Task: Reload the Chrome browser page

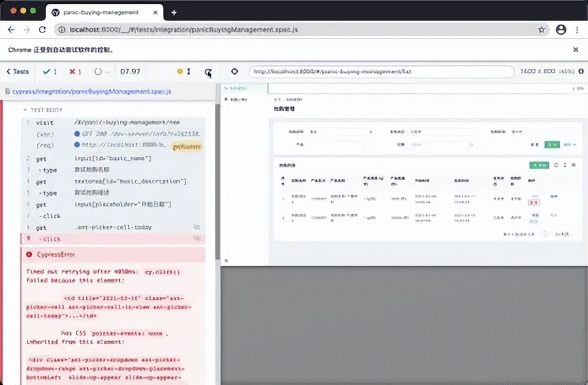Action: 42,29
